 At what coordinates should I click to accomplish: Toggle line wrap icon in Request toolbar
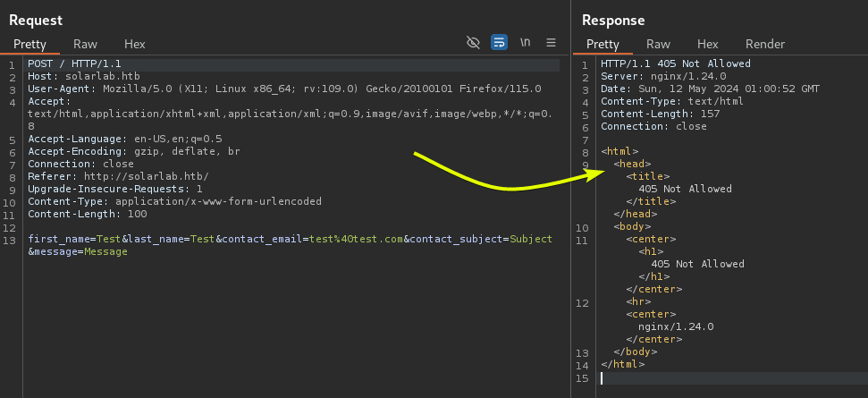500,43
